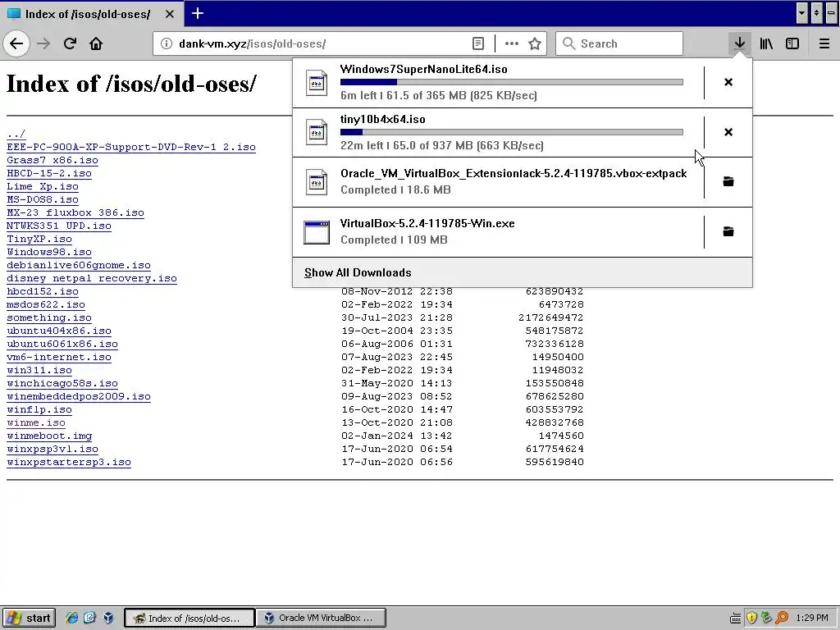Open the Start menu

(x=29, y=618)
